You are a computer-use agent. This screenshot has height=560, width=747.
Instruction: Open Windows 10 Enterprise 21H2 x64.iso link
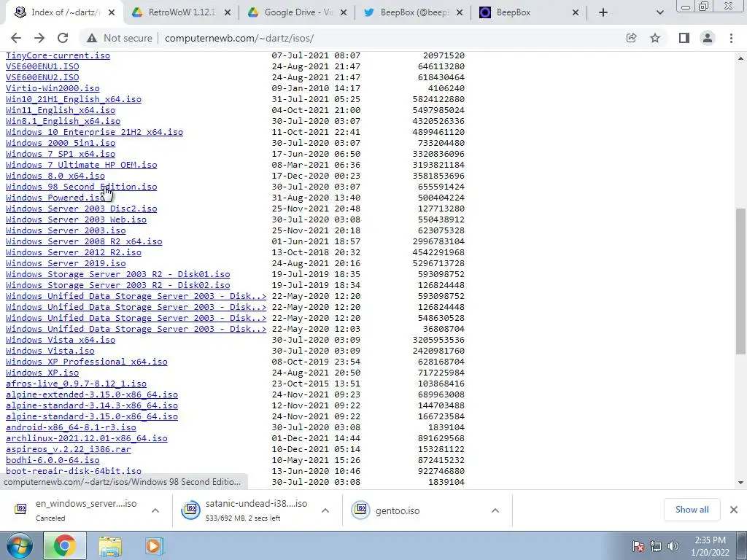94,132
